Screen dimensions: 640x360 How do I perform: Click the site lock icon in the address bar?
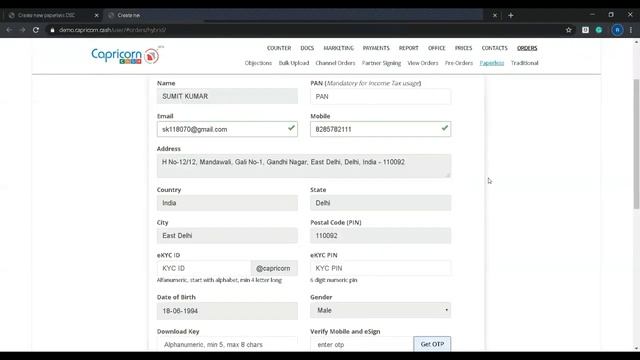tap(52, 30)
